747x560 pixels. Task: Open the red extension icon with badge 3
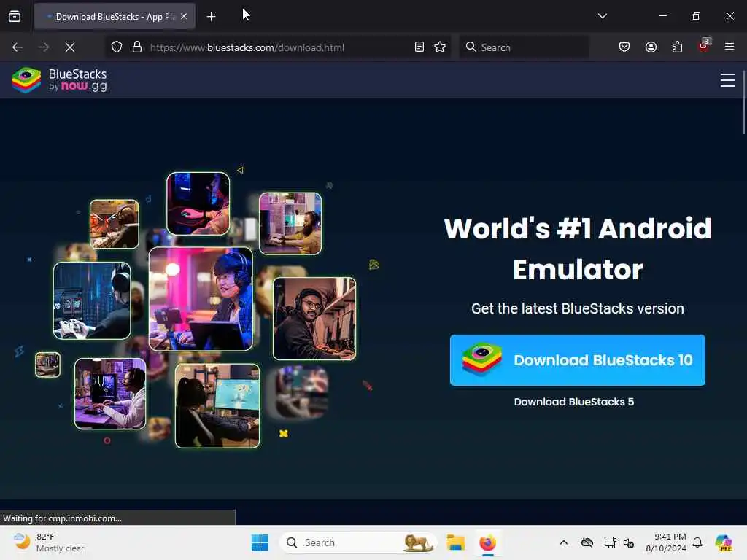pyautogui.click(x=704, y=46)
